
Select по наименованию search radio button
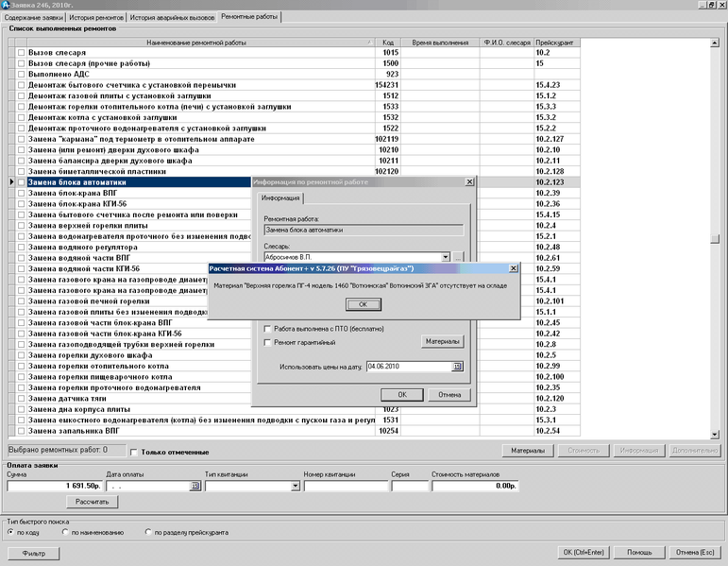pos(66,532)
